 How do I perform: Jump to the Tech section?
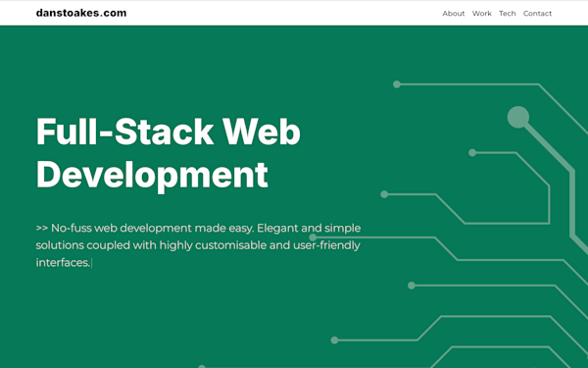(508, 14)
